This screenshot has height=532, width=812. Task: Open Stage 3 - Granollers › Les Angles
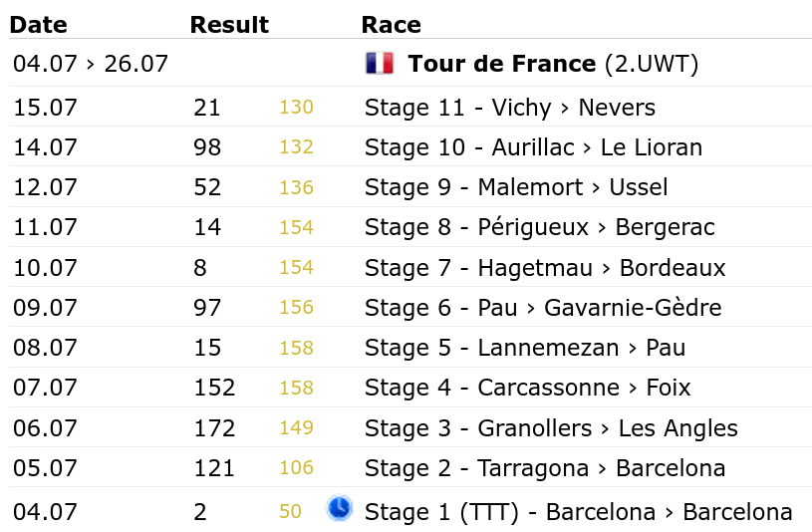pos(551,428)
